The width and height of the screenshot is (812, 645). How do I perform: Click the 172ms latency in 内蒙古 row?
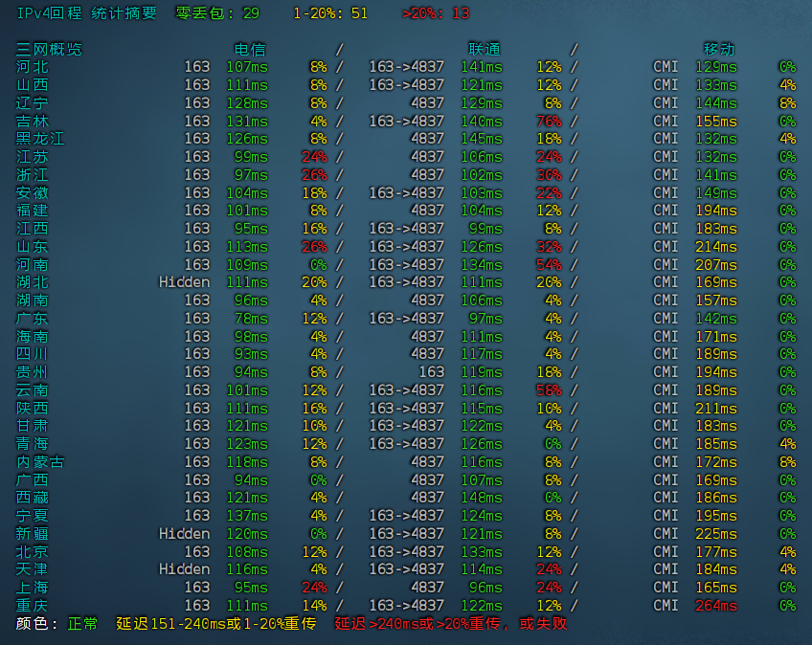click(x=715, y=462)
